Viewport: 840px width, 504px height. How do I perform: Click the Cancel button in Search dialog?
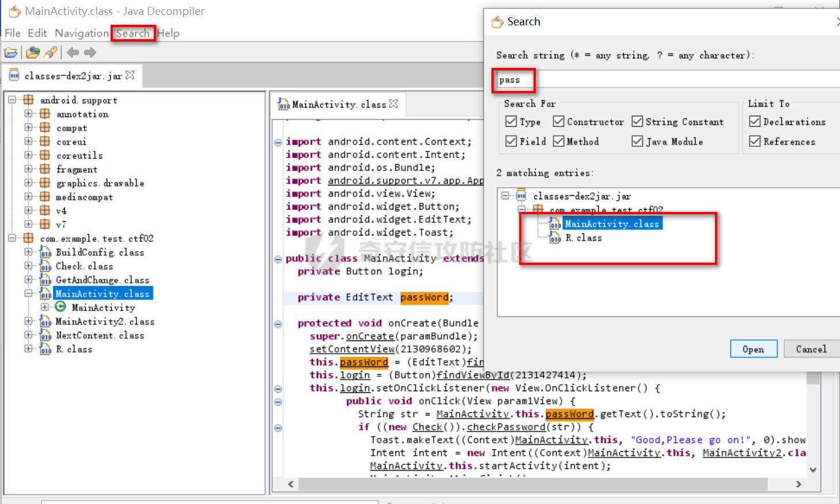pos(811,349)
